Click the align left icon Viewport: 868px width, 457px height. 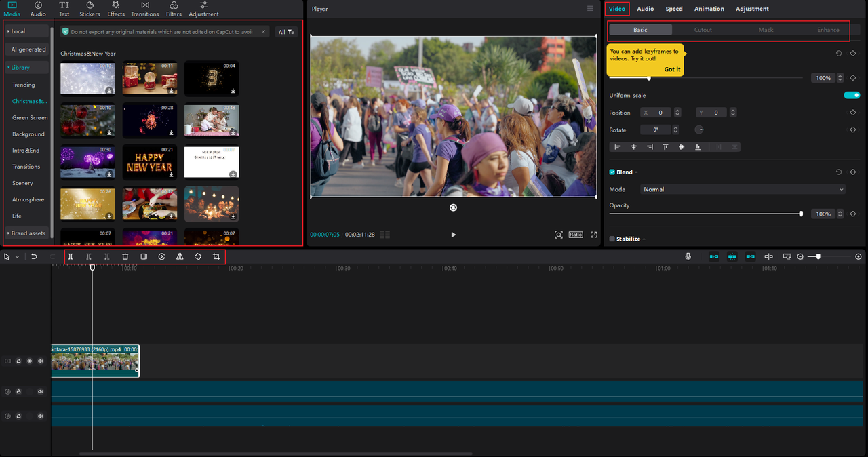click(x=618, y=146)
